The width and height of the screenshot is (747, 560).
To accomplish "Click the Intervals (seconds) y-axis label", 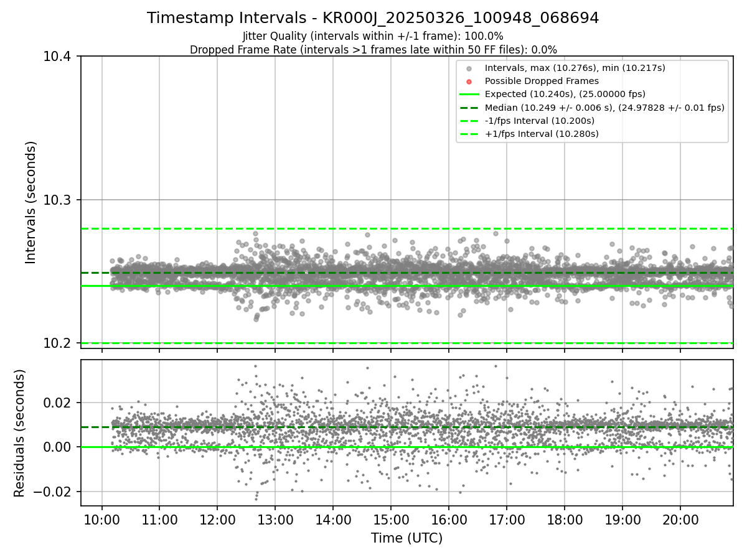I will [31, 202].
